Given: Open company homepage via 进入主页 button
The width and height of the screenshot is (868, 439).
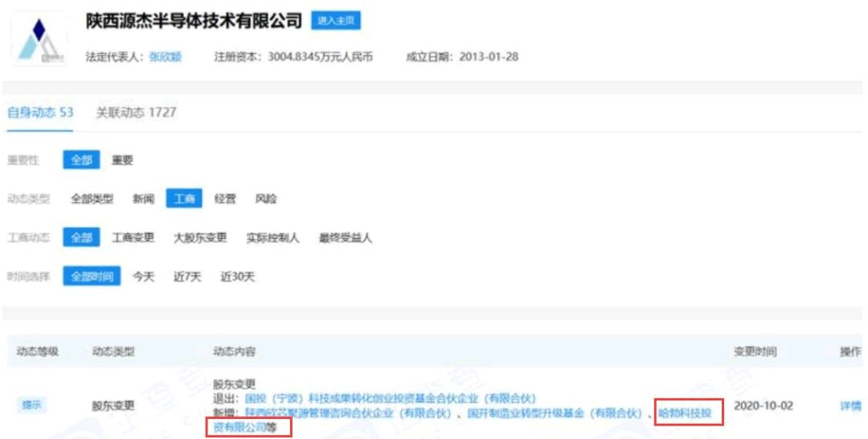Looking at the screenshot, I should click(x=335, y=20).
